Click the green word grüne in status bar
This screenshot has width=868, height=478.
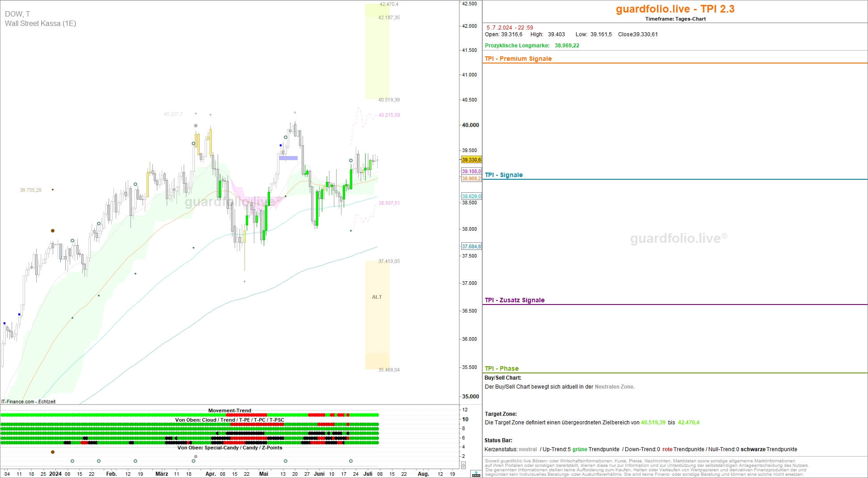pos(580,449)
